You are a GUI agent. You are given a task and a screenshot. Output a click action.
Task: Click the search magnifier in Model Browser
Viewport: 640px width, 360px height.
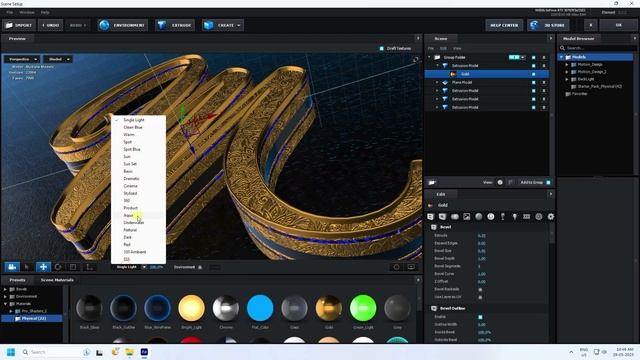point(562,48)
